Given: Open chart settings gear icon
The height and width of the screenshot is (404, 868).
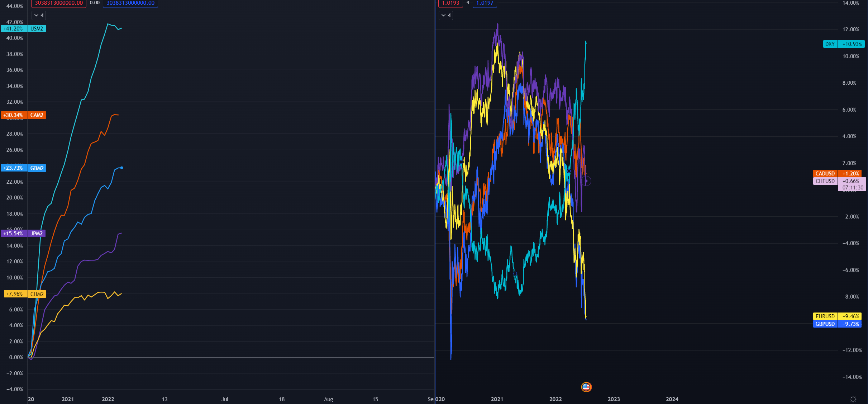Looking at the screenshot, I should click(853, 399).
